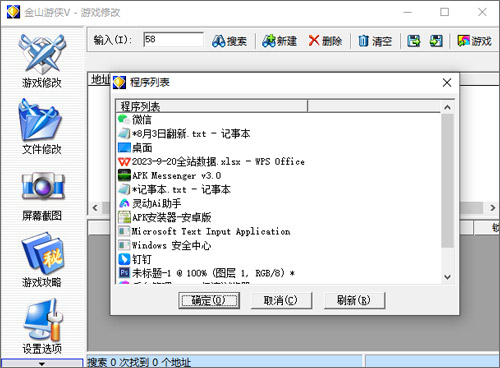The height and width of the screenshot is (368, 500).
Task: Open the 游戏修改 sidebar tool
Action: click(x=42, y=61)
